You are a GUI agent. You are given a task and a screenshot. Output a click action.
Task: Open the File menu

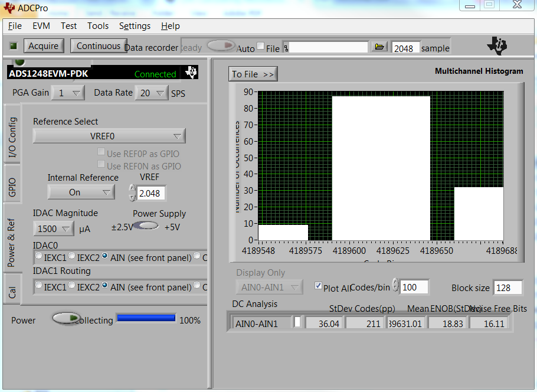point(15,26)
